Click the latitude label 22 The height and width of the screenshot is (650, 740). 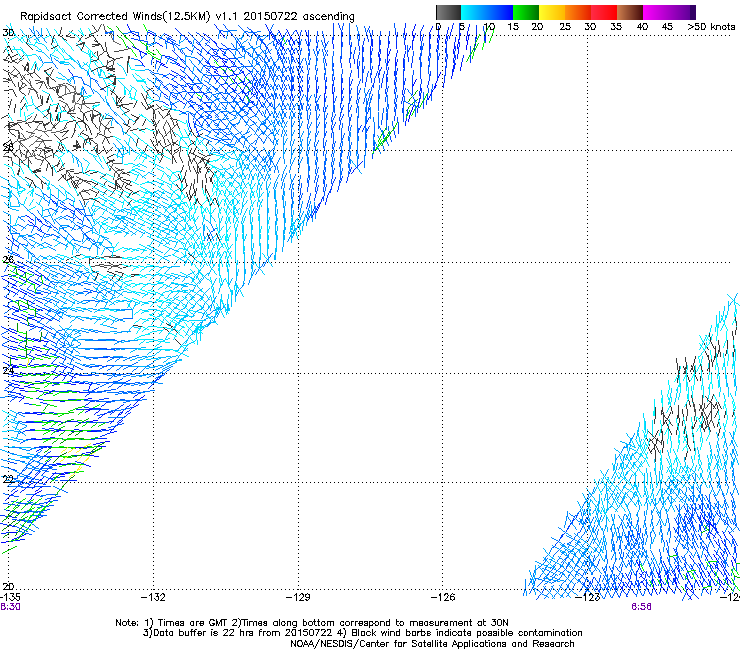[8, 480]
